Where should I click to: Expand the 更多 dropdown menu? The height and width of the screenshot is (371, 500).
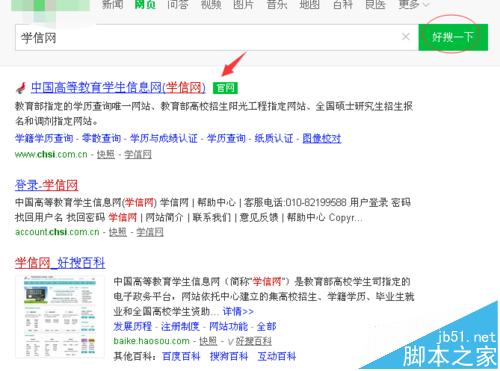(413, 5)
